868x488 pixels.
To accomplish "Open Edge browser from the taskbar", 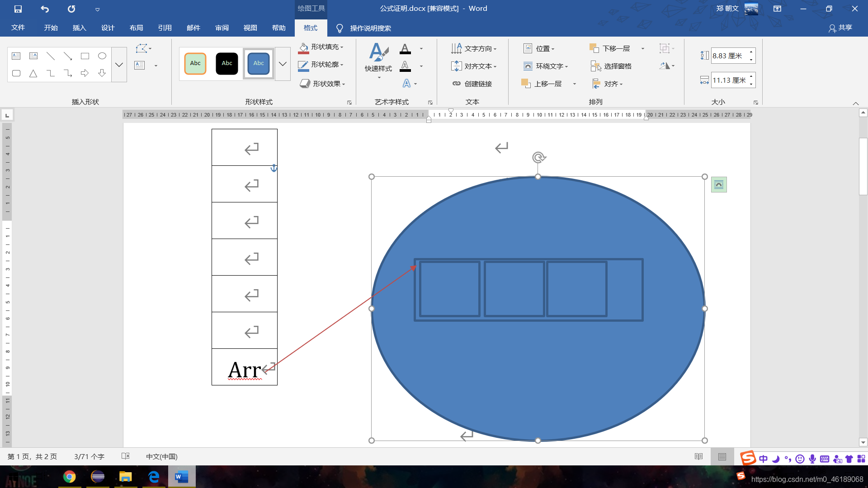I will point(154,477).
